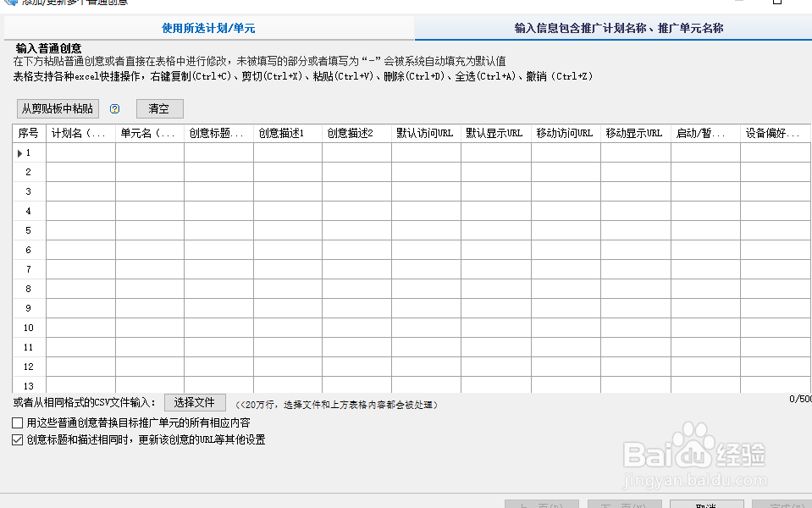
Task: Click 选择文件 to choose a CSV file
Action: click(x=195, y=402)
